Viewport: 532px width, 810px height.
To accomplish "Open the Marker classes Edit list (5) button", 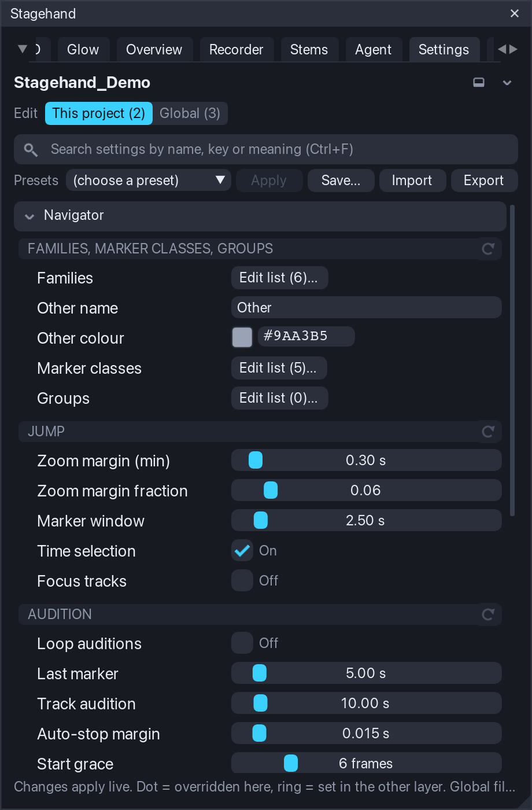I will [x=279, y=368].
